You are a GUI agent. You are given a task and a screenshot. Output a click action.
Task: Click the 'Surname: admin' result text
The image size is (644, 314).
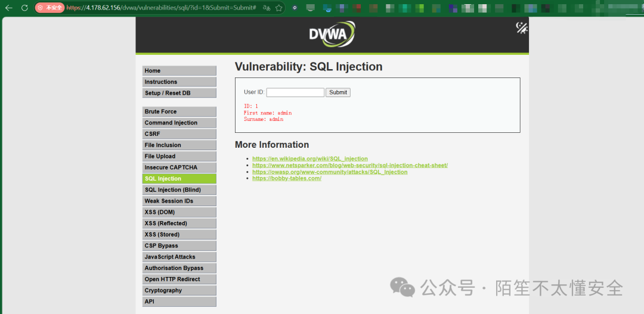point(264,119)
